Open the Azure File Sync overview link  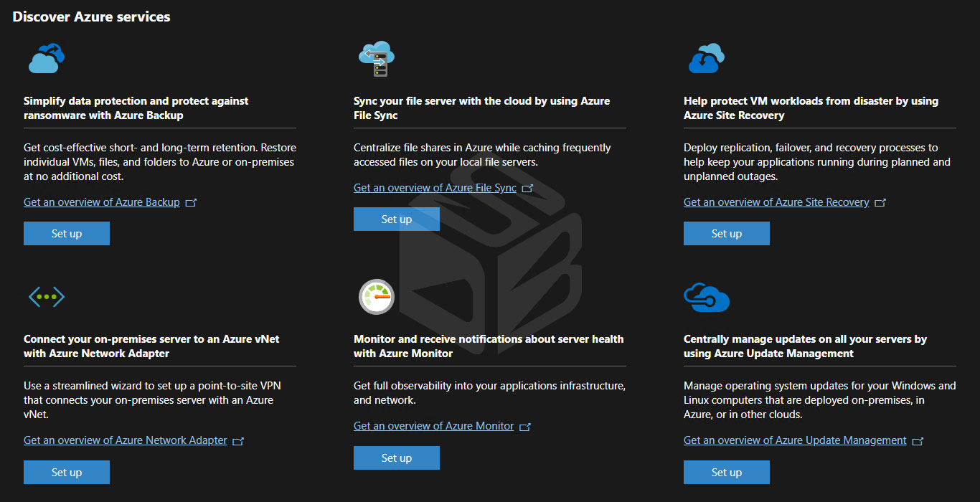[x=434, y=187]
